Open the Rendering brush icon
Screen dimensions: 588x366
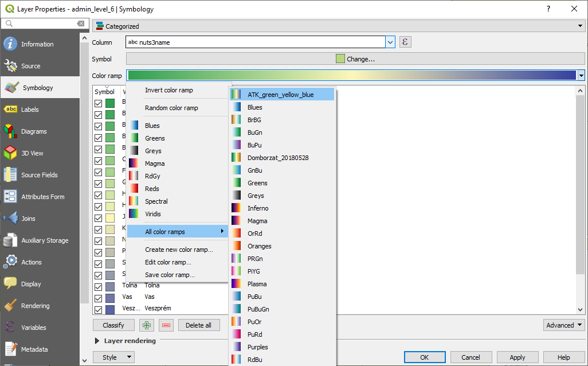[10, 306]
